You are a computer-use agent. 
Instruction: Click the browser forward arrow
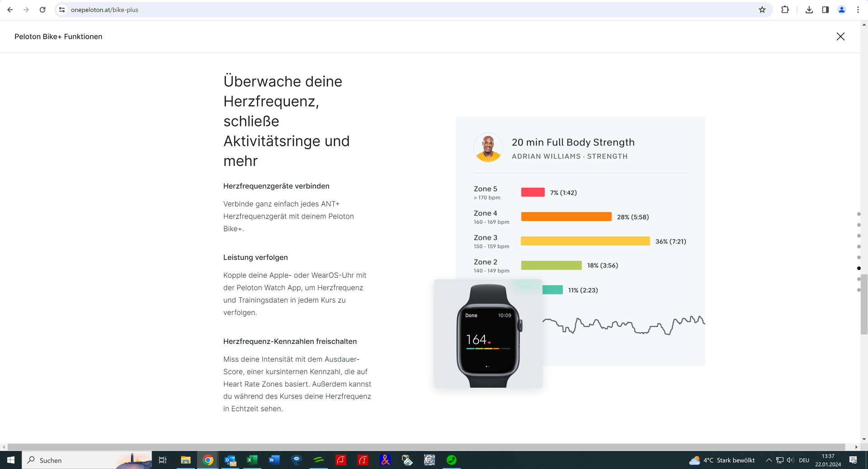pos(26,9)
